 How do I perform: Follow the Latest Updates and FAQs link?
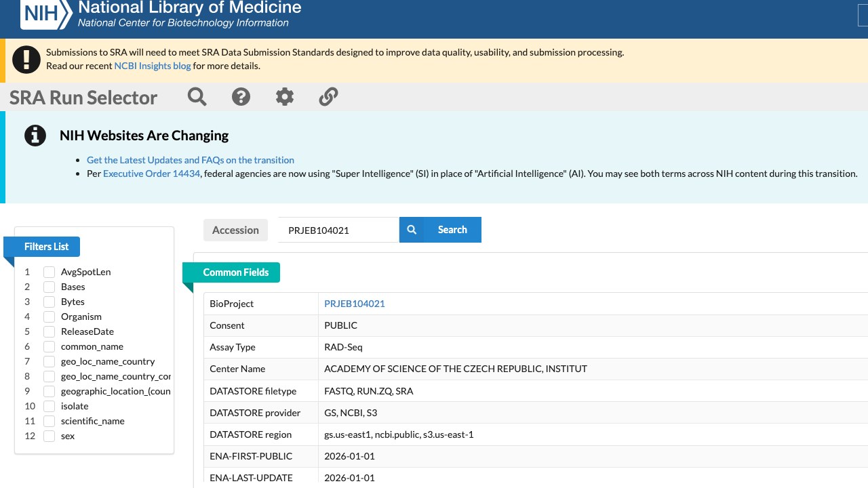tap(191, 160)
